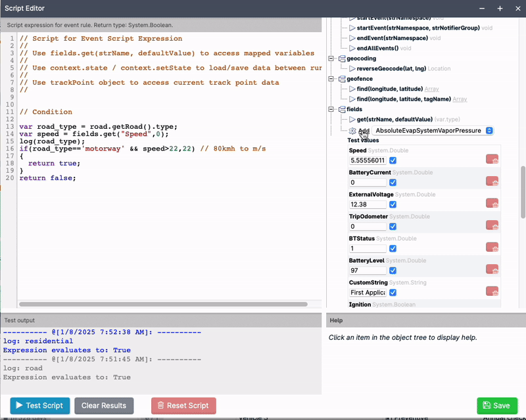
Task: Collapse the geocoding tree node
Action: (x=331, y=58)
